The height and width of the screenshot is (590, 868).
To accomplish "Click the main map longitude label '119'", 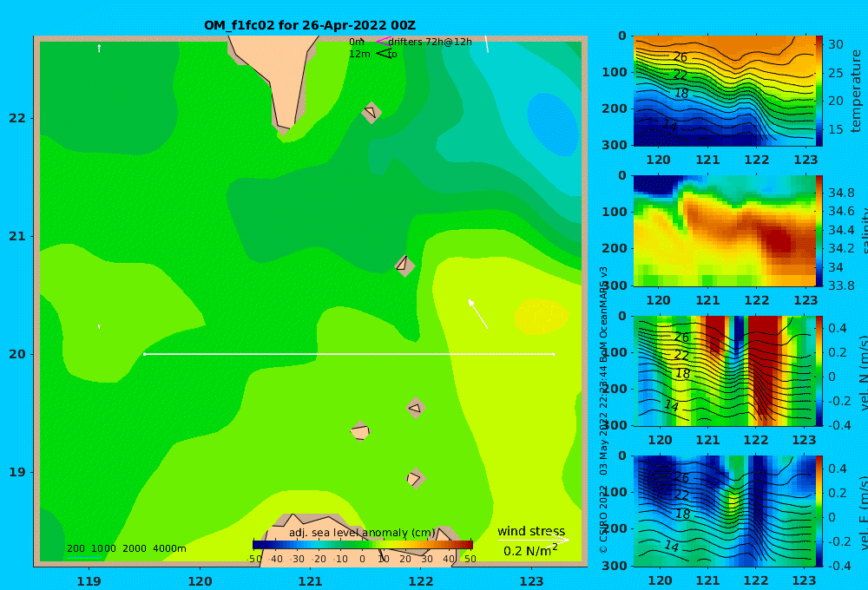I will pos(89,581).
